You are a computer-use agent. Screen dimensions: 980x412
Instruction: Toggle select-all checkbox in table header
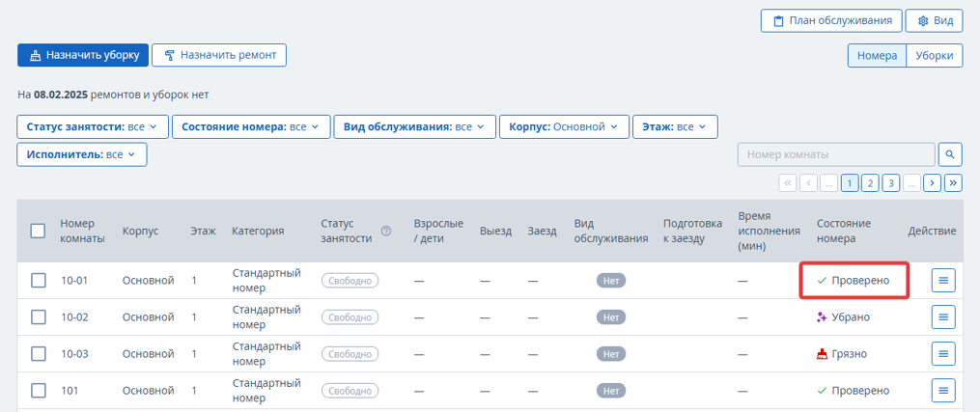[x=38, y=231]
